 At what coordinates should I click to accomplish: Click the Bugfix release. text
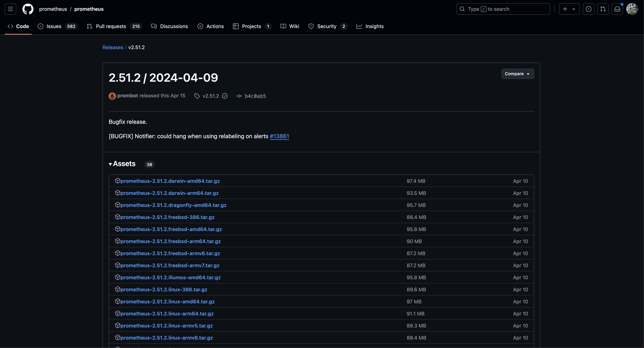point(128,122)
